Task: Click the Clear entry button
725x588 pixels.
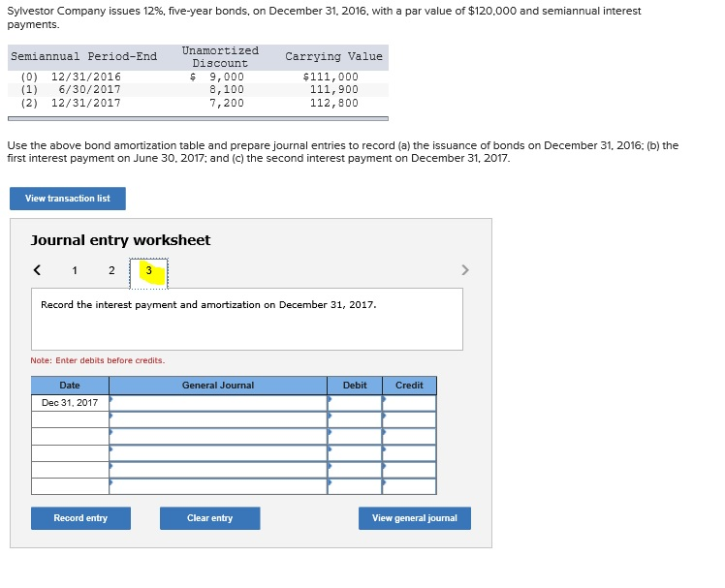Action: pyautogui.click(x=210, y=518)
